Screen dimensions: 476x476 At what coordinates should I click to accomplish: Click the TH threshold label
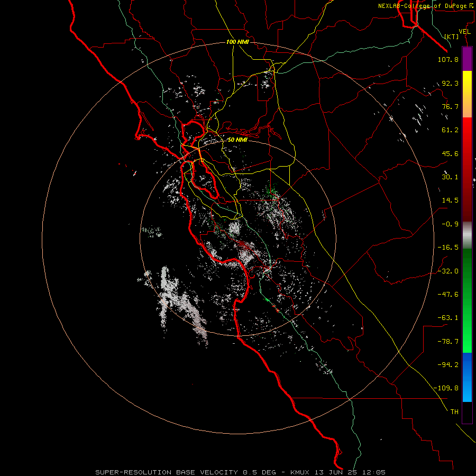coord(454,411)
